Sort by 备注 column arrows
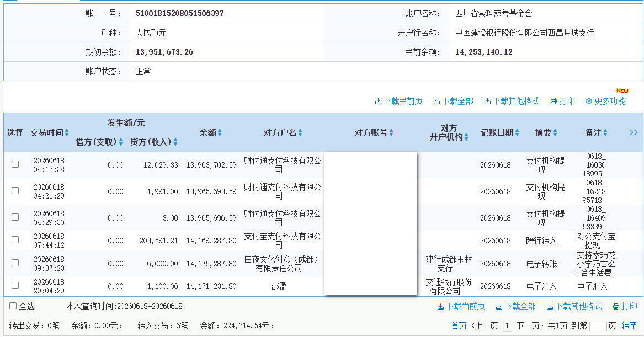Screen dimensions: 644x337 [x=605, y=132]
